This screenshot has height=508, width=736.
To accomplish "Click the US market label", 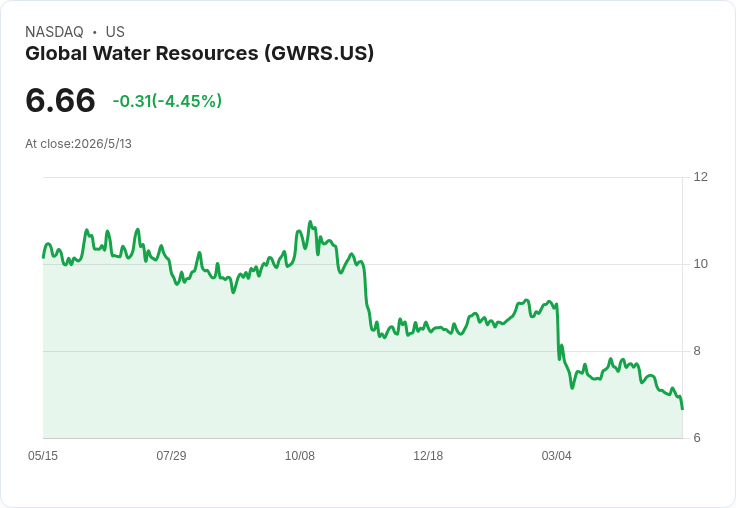I will click(115, 31).
